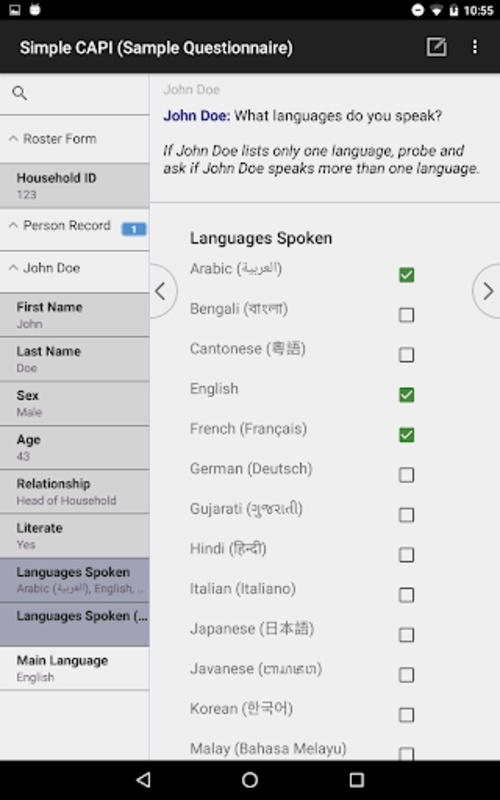Select the Hindi language option label
The image size is (500, 800).
pyautogui.click(x=228, y=549)
